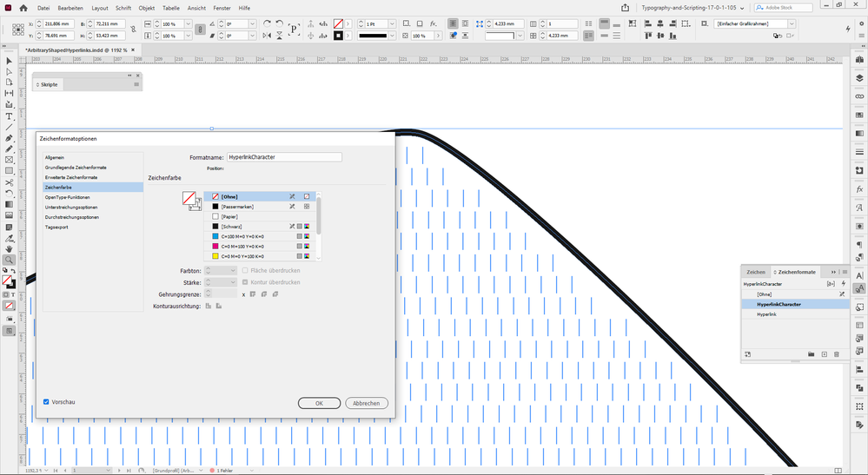The width and height of the screenshot is (868, 475).
Task: Select the Selection (arrow) tool
Action: pos(9,61)
